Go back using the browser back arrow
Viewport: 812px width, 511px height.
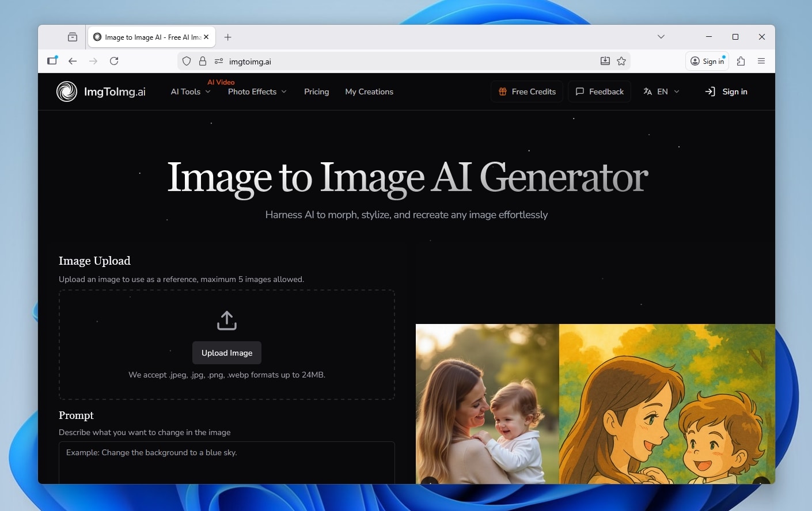(73, 61)
